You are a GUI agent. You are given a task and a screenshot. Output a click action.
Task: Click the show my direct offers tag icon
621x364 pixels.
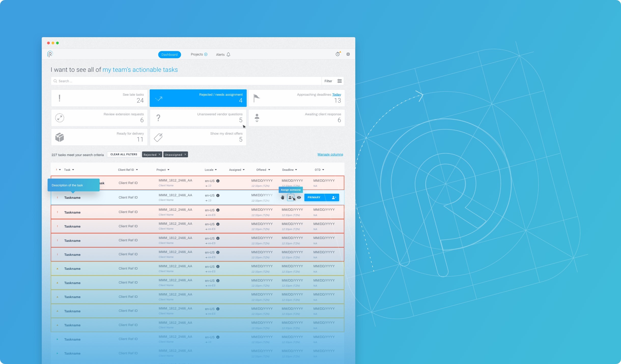(x=158, y=138)
